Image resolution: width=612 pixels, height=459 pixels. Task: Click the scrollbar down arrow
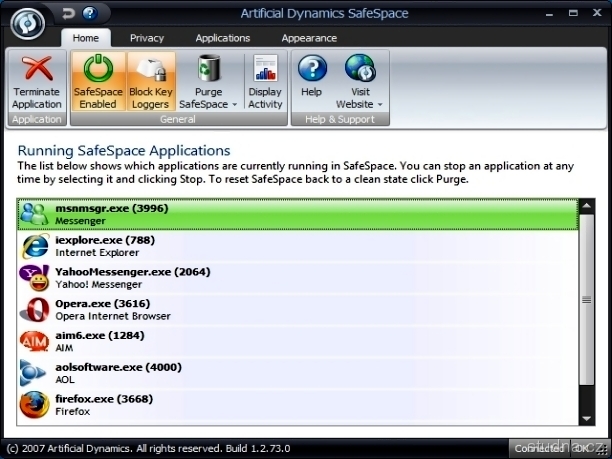587,418
